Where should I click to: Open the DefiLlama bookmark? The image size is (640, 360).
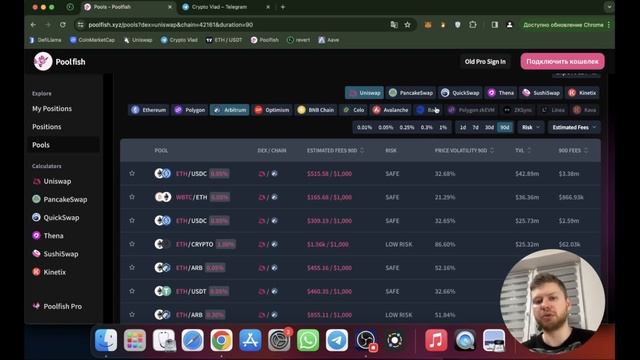coord(45,40)
